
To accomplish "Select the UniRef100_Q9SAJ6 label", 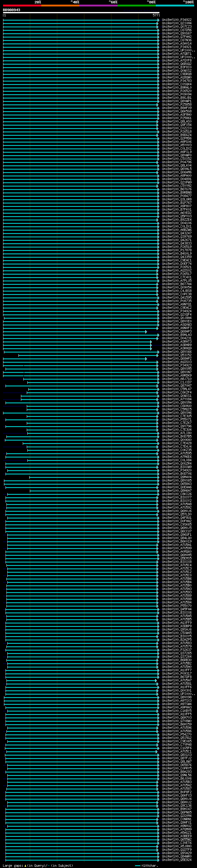I will [177, 629].
